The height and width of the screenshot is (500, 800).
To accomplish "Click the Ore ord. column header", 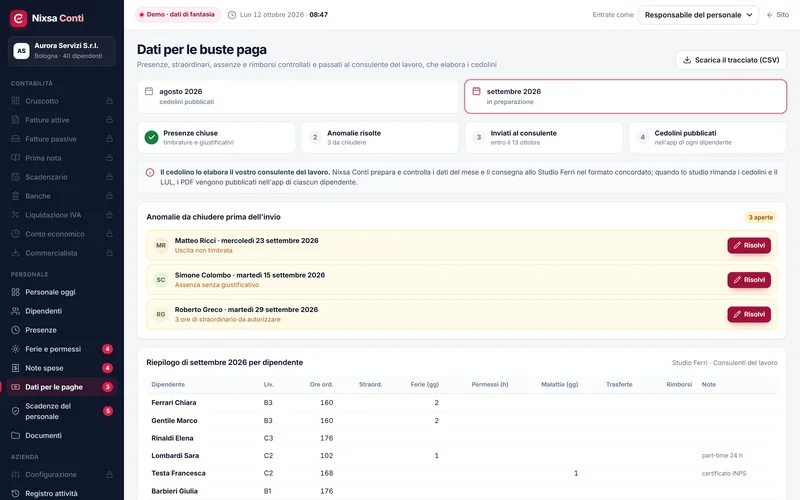I will point(321,384).
